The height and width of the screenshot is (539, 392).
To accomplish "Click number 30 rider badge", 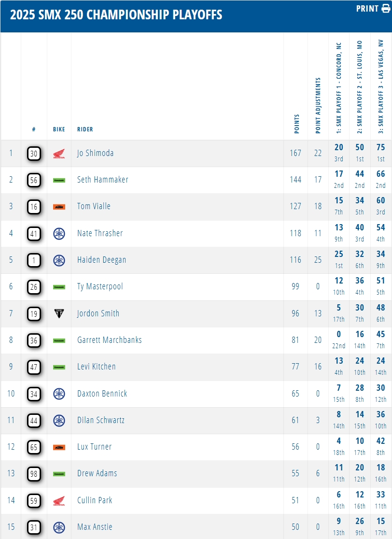I will (34, 154).
